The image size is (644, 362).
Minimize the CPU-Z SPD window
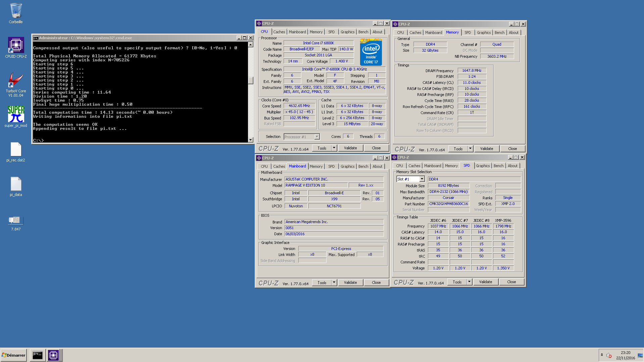coord(510,157)
